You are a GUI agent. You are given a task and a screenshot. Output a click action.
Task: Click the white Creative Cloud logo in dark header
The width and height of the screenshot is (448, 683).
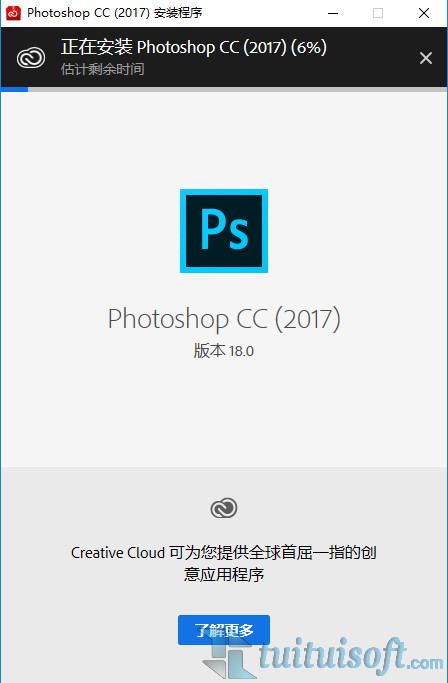pos(31,58)
